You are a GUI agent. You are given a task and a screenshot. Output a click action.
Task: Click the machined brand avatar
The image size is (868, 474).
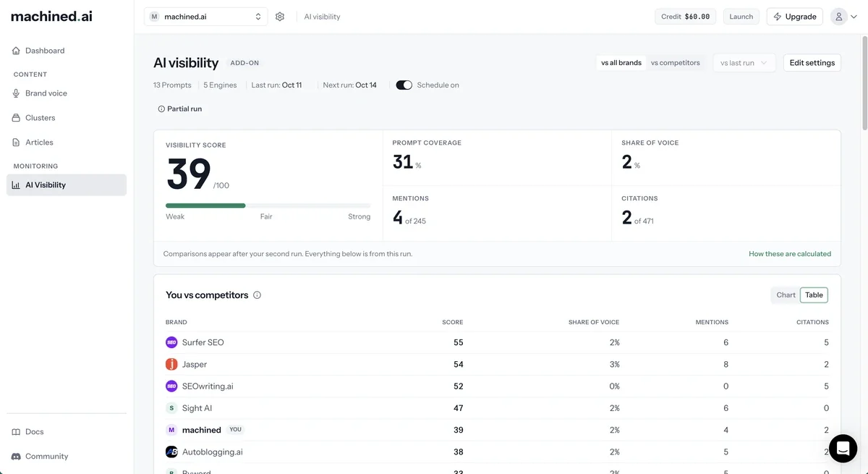[171, 430]
